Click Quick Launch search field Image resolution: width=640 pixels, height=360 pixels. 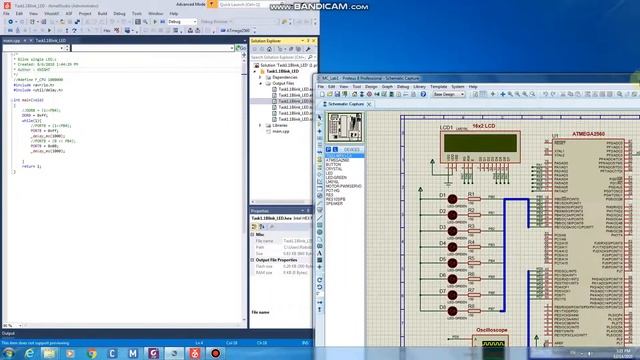click(x=243, y=4)
